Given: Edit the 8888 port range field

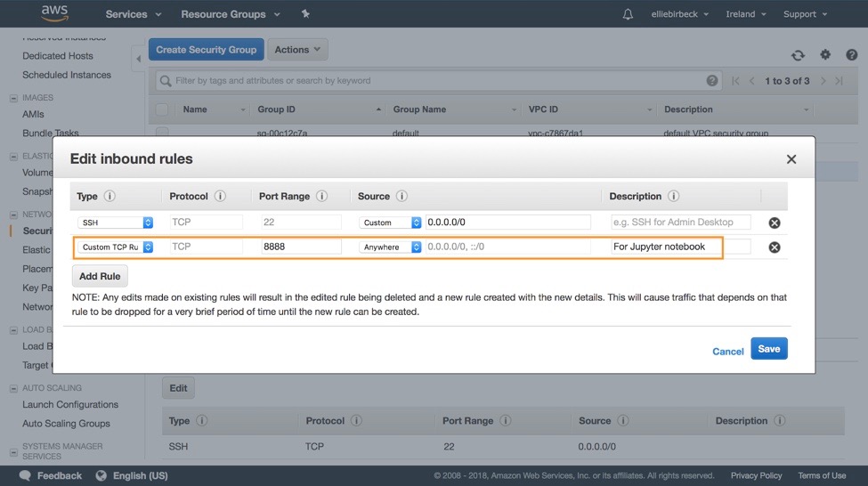Looking at the screenshot, I should click(301, 247).
